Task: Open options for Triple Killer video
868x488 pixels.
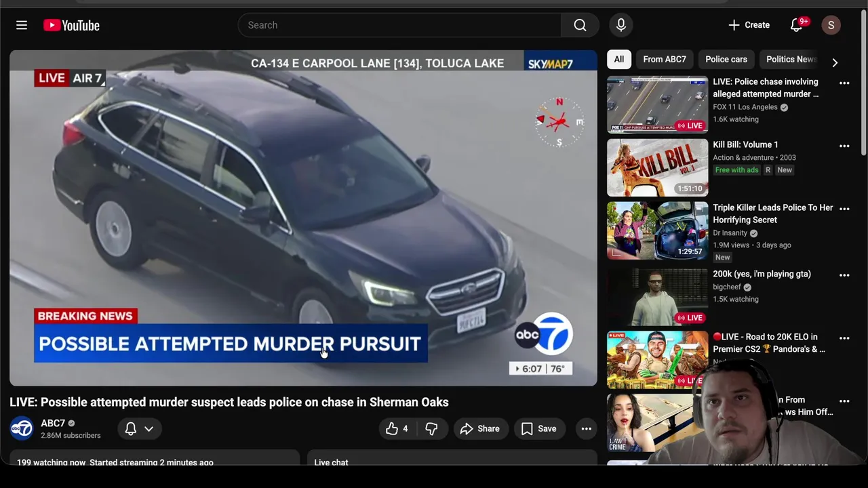Action: [844, 209]
